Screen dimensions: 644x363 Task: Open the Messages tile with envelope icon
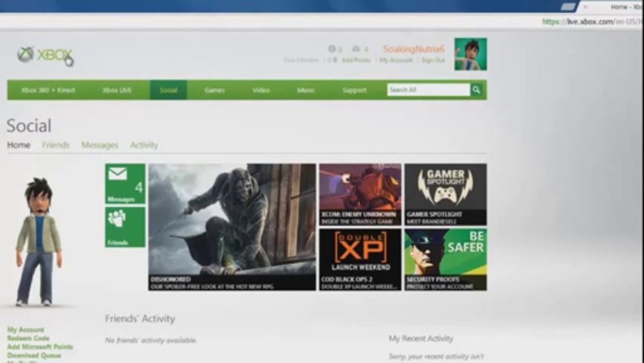125,184
